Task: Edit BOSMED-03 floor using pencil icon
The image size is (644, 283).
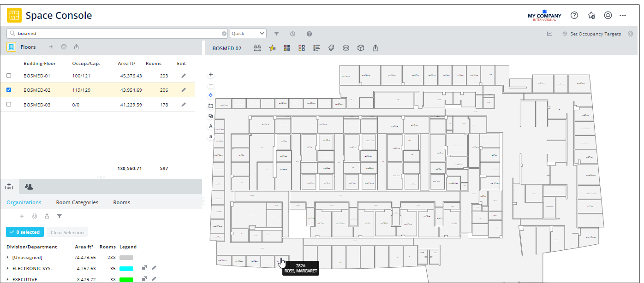Action: pos(183,105)
